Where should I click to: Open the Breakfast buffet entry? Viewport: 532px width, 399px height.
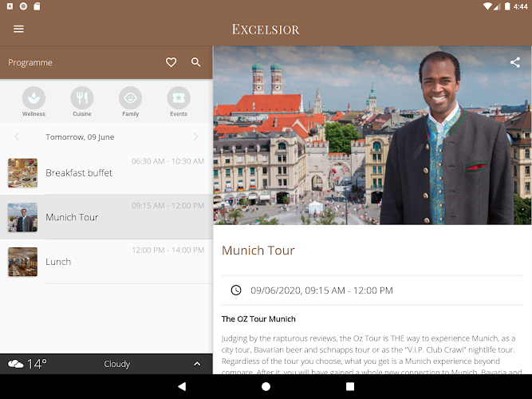107,173
